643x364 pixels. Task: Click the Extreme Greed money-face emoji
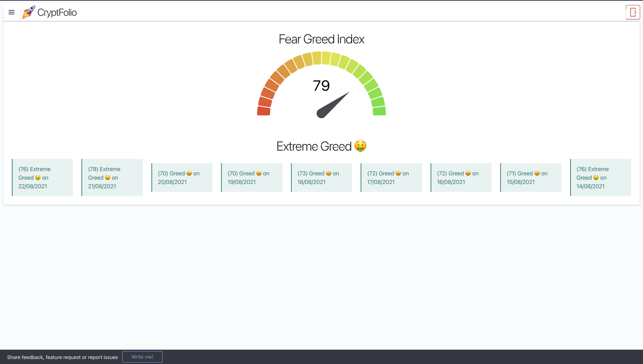pyautogui.click(x=360, y=146)
